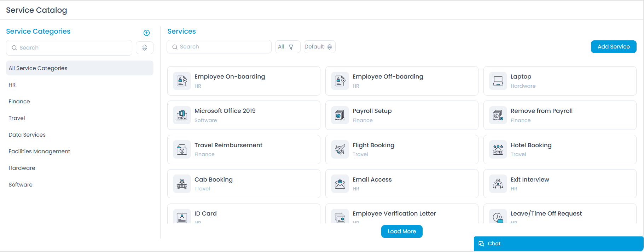This screenshot has height=252, width=644.
Task: Click the Finance label under Payroll Setup
Action: click(362, 120)
